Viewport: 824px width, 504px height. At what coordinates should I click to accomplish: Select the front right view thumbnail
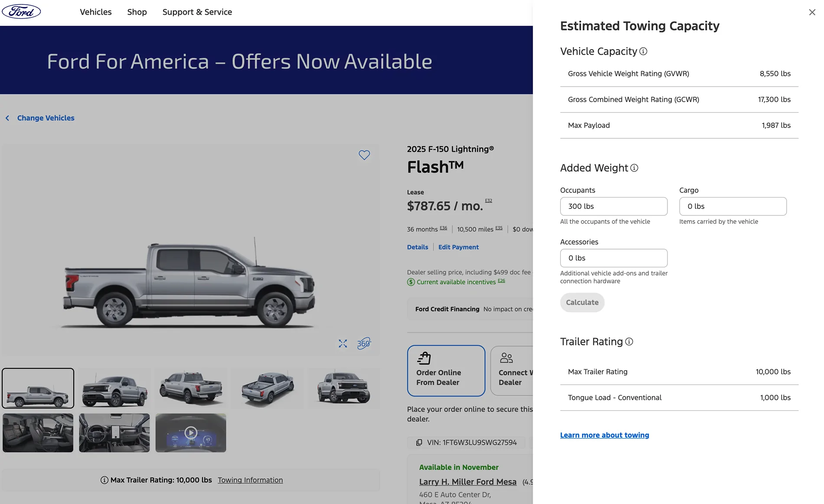pyautogui.click(x=343, y=388)
